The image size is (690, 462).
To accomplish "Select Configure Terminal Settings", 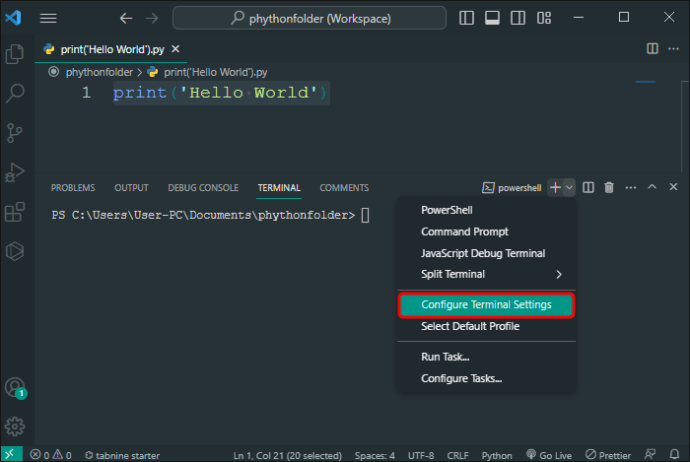I will click(487, 305).
